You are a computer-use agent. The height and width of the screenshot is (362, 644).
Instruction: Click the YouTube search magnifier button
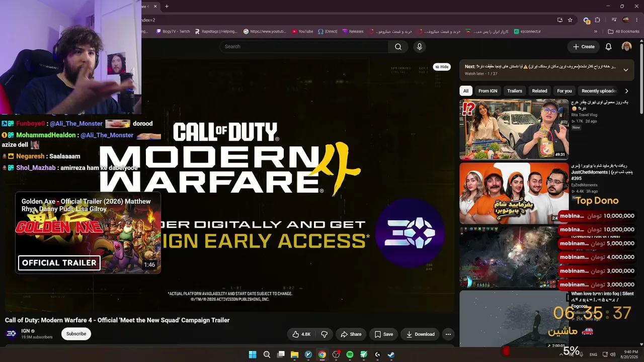[398, 47]
